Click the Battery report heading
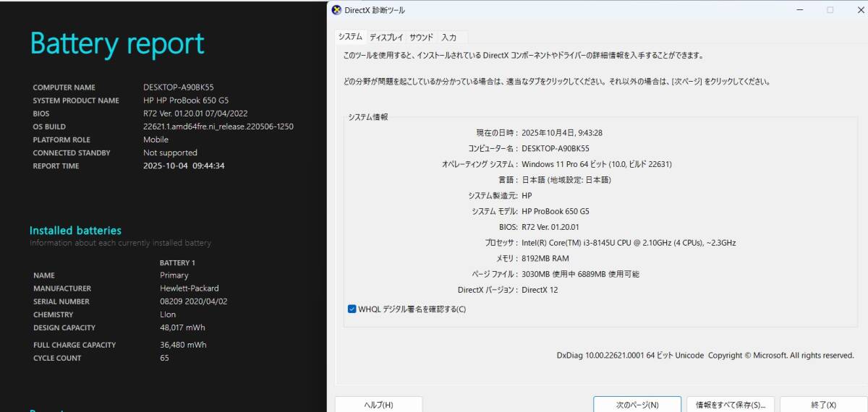868x412 pixels. tap(117, 44)
